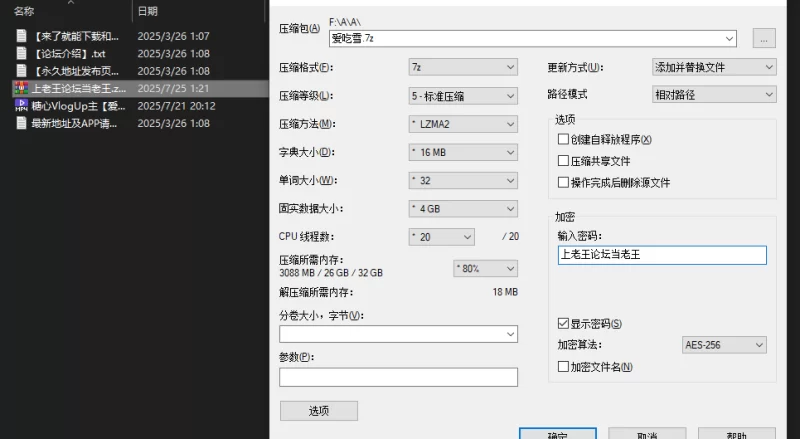The height and width of the screenshot is (439, 800).
Task: Select the file 糖心VlogUp主【爱...
Action: (79, 106)
